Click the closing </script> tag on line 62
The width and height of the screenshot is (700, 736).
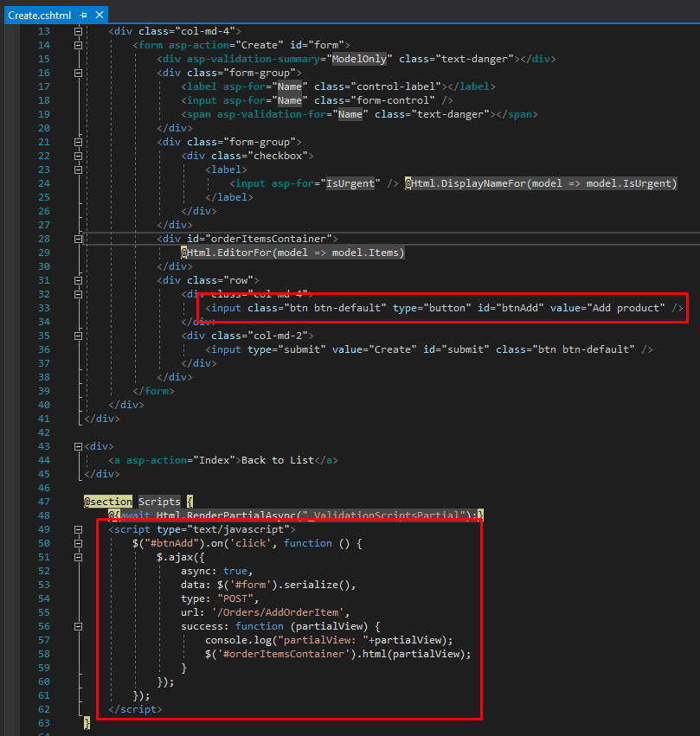pyautogui.click(x=135, y=709)
